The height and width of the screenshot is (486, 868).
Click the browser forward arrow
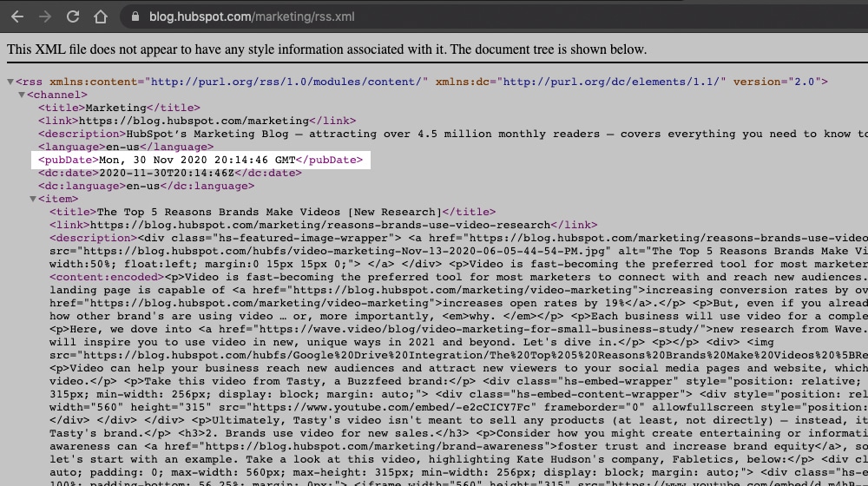pos(45,16)
